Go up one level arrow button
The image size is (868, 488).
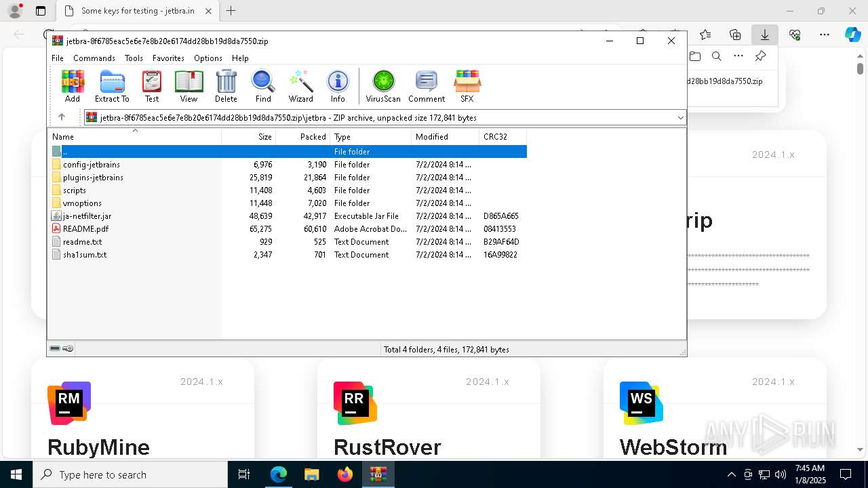tap(62, 117)
